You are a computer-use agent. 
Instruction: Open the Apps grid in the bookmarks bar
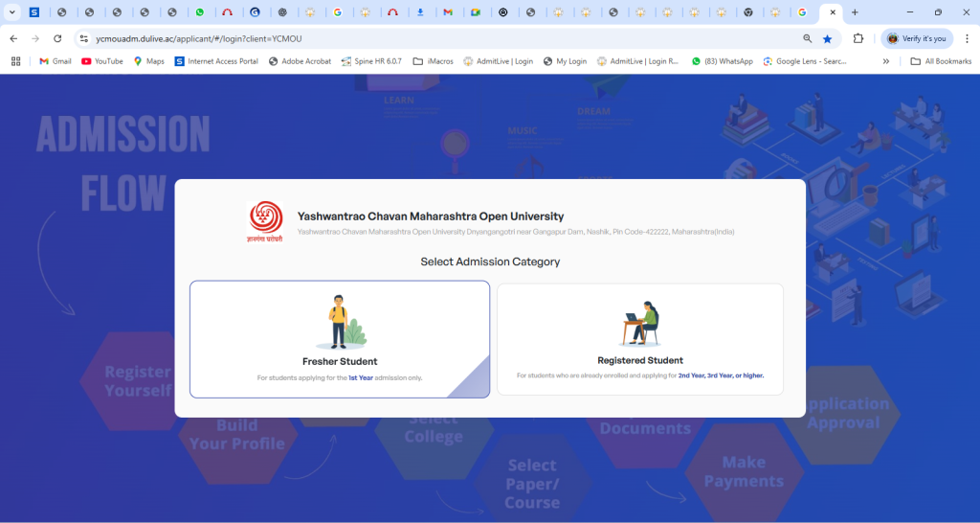(x=15, y=61)
